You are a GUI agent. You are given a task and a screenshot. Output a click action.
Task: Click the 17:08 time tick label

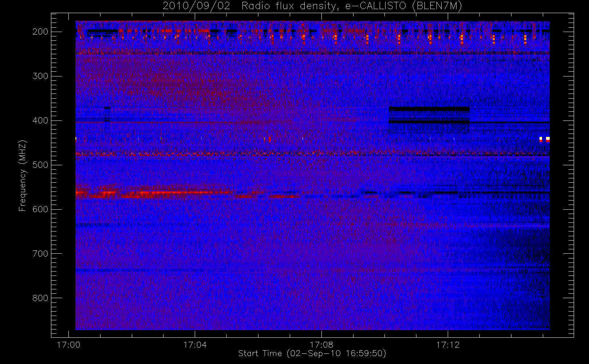[321, 345]
